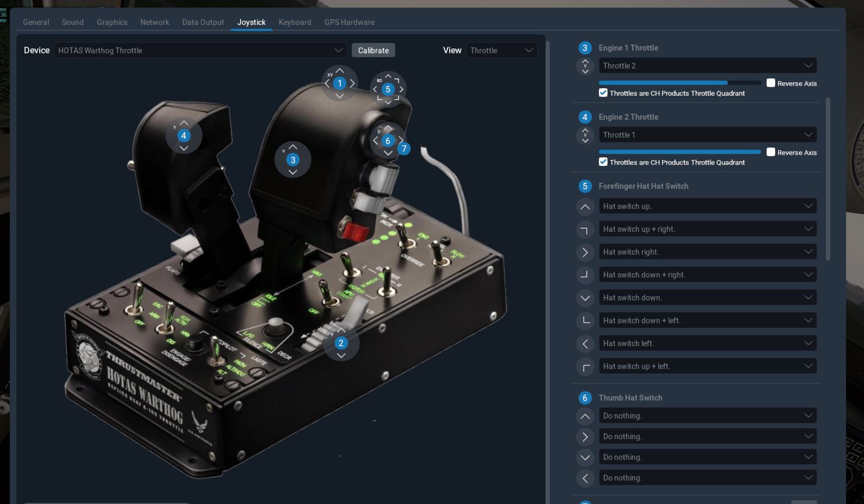This screenshot has height=504, width=864.
Task: Open the Throttle 2 axis assignment dropdown
Action: click(707, 66)
